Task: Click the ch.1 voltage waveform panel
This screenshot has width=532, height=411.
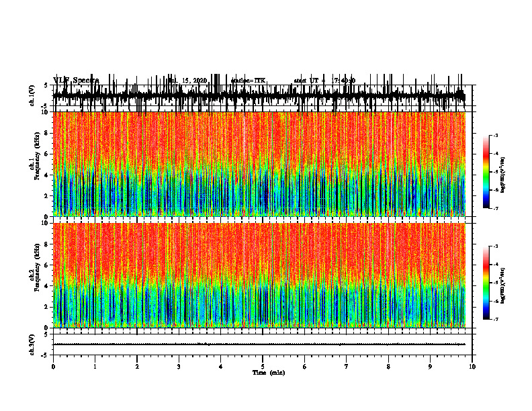Action: coord(263,95)
